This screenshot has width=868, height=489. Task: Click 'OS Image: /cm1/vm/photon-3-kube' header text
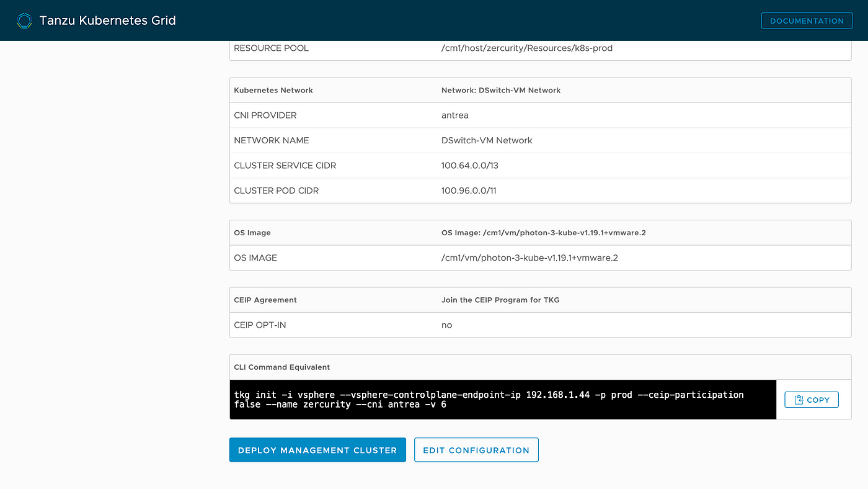click(544, 233)
